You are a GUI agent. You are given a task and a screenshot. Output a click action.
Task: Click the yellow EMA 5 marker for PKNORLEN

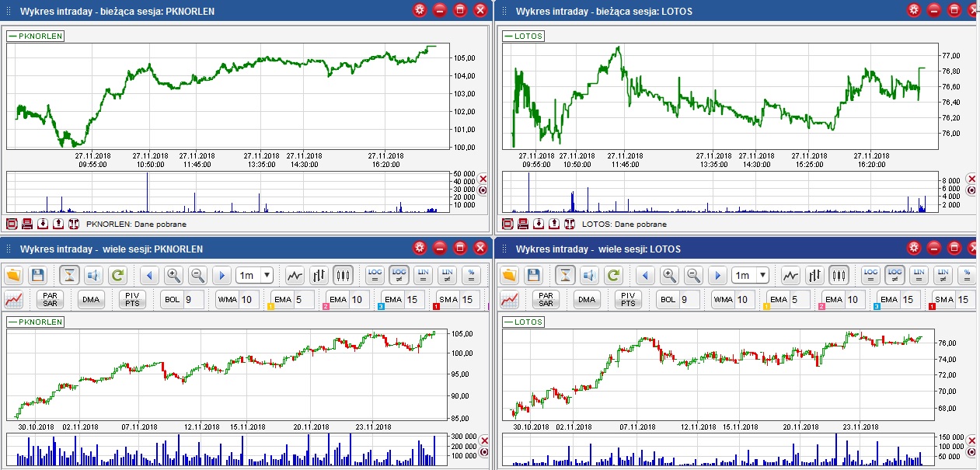[271, 307]
